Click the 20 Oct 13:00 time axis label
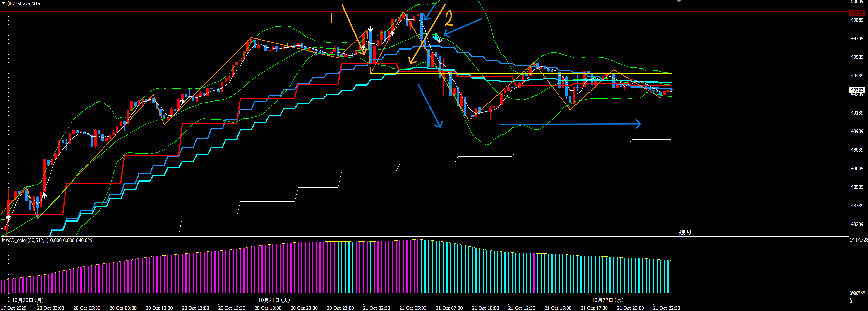The height and width of the screenshot is (311, 868). [195, 308]
